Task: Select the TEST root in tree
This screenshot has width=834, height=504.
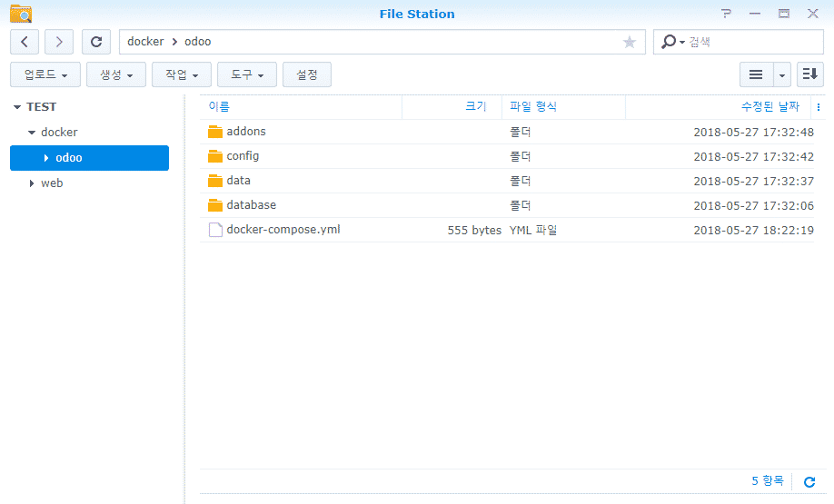Action: pyautogui.click(x=42, y=107)
